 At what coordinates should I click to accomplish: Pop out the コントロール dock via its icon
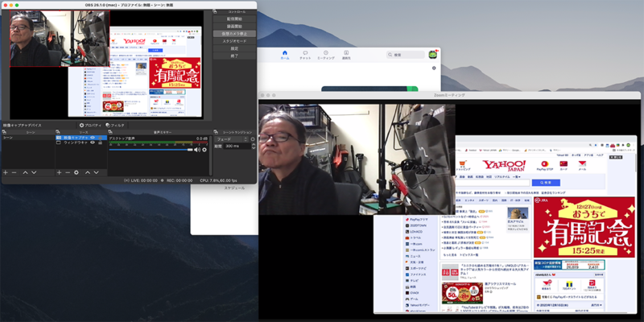[215, 12]
